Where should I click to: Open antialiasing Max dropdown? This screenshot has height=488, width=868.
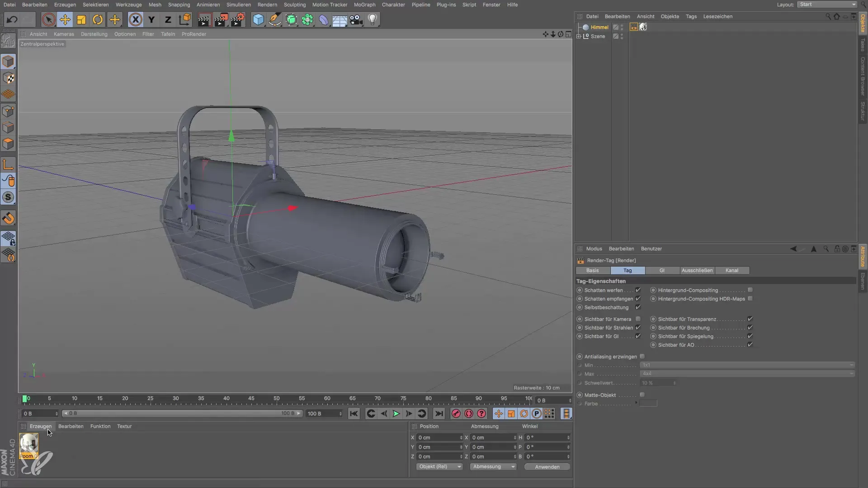pyautogui.click(x=747, y=374)
